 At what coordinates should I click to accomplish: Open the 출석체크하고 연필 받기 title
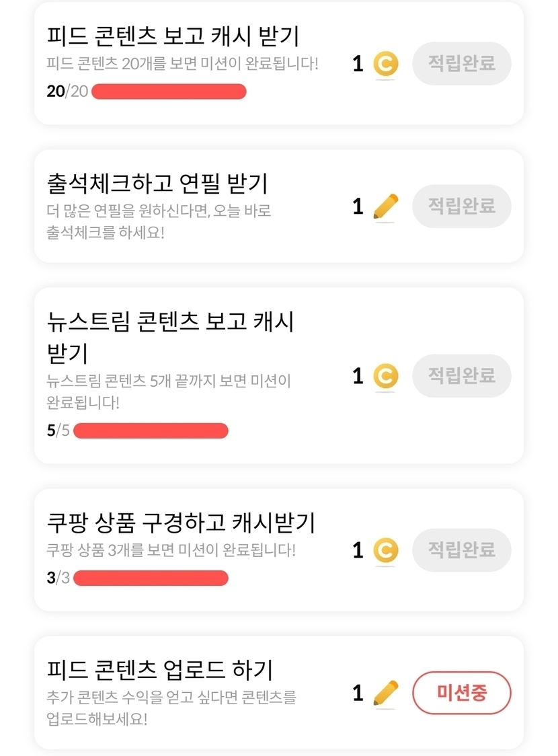(158, 183)
